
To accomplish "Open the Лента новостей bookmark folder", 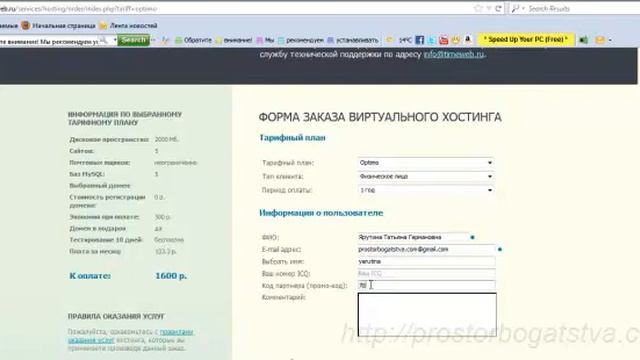I will point(128,26).
